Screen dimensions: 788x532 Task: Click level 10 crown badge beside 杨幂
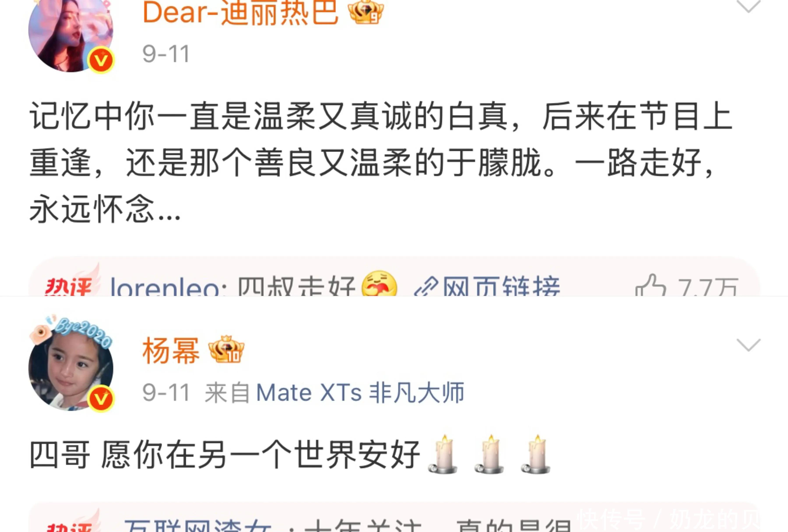(226, 349)
